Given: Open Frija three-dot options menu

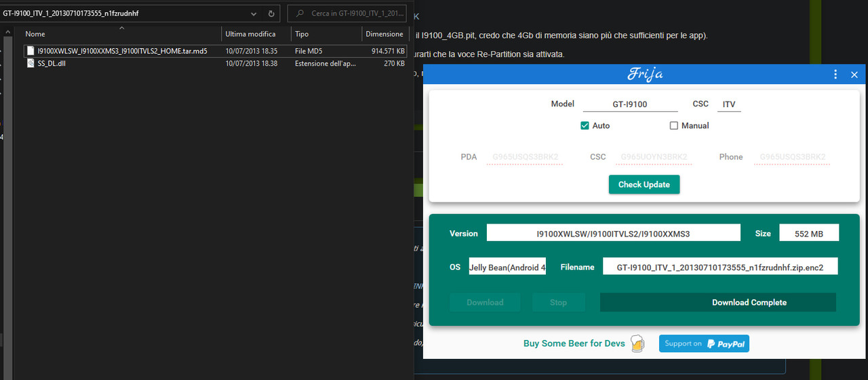Looking at the screenshot, I should (x=835, y=75).
